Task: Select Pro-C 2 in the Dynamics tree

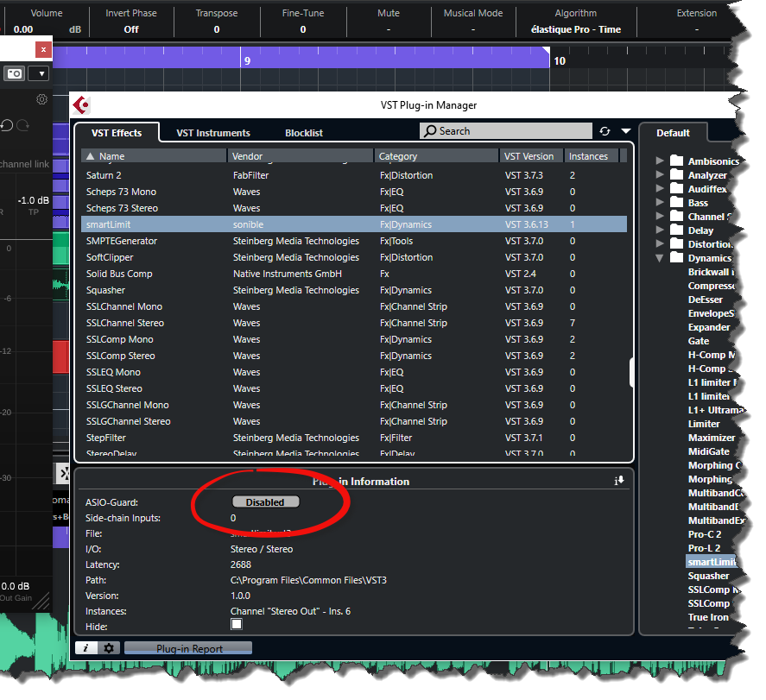Action: [x=705, y=534]
